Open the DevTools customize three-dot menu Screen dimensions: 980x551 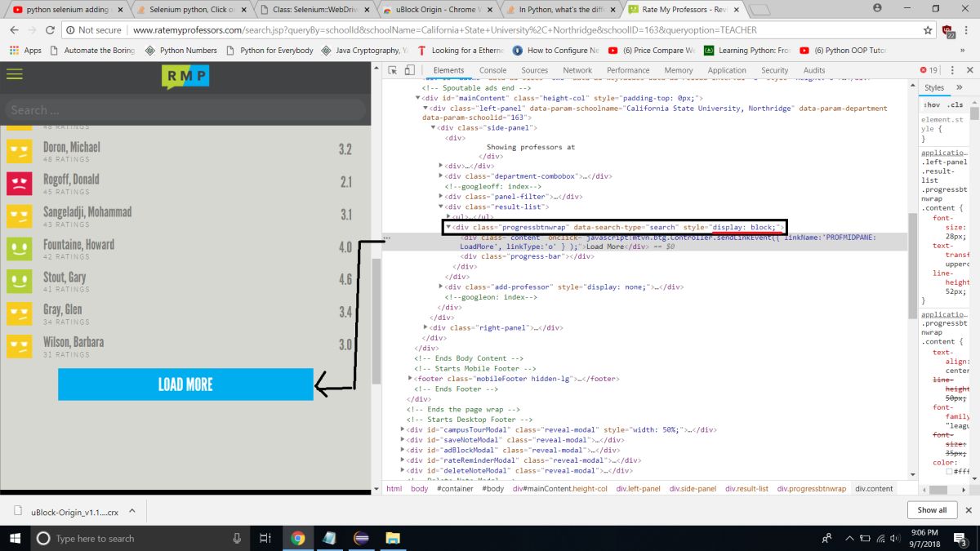point(954,71)
